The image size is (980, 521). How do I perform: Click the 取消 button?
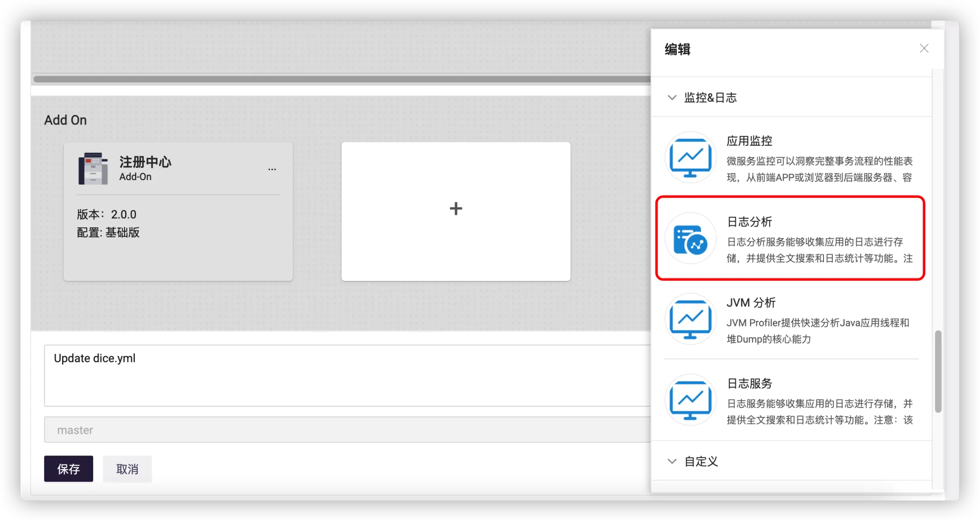tap(127, 469)
